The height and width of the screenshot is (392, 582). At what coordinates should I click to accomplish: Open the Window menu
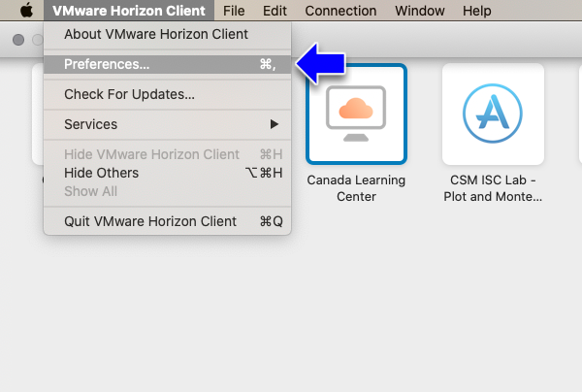pyautogui.click(x=420, y=11)
